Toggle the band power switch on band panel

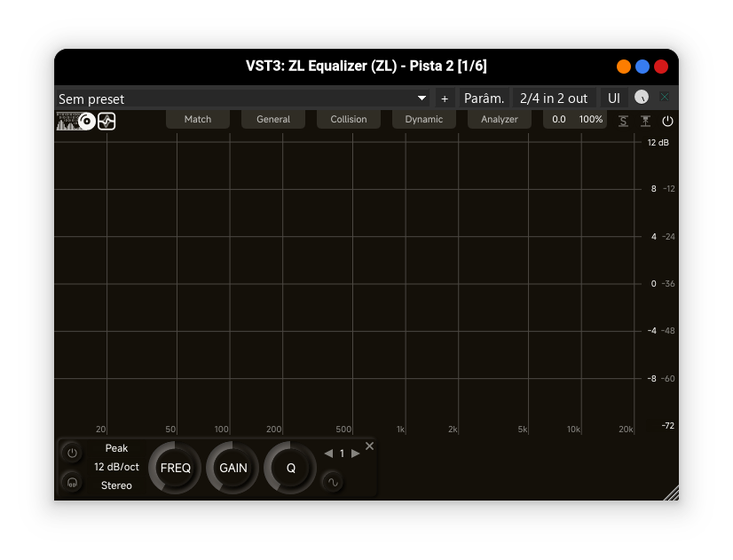pos(71,453)
